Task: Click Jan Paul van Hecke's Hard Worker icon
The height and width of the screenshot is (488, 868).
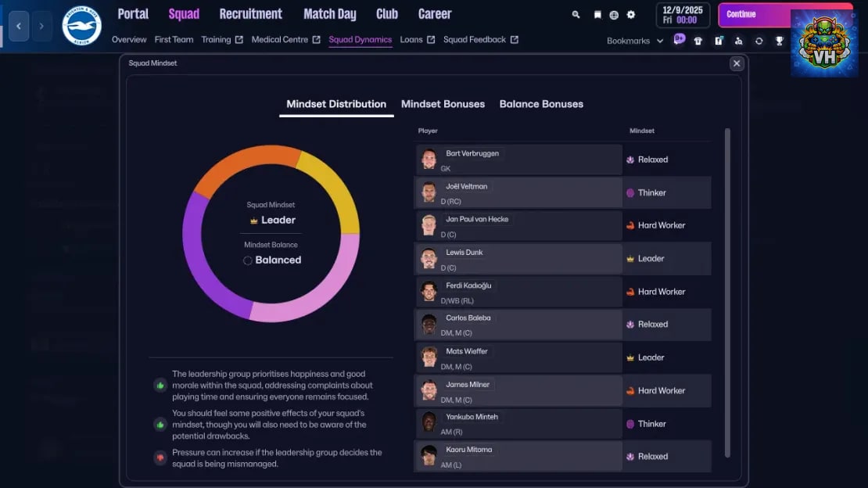Action: tap(630, 225)
